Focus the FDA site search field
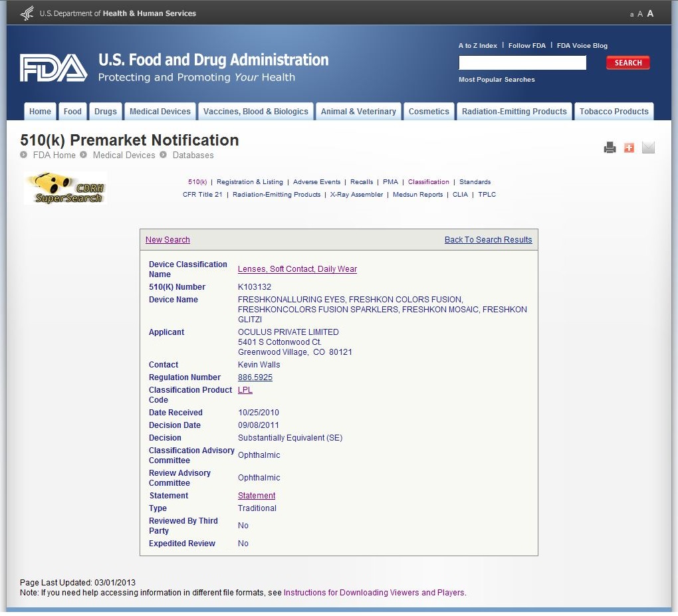678x616 pixels. 522,62
